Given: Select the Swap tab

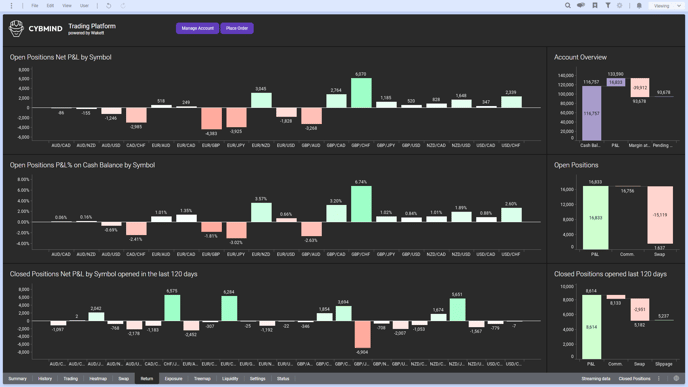Looking at the screenshot, I should [124, 379].
